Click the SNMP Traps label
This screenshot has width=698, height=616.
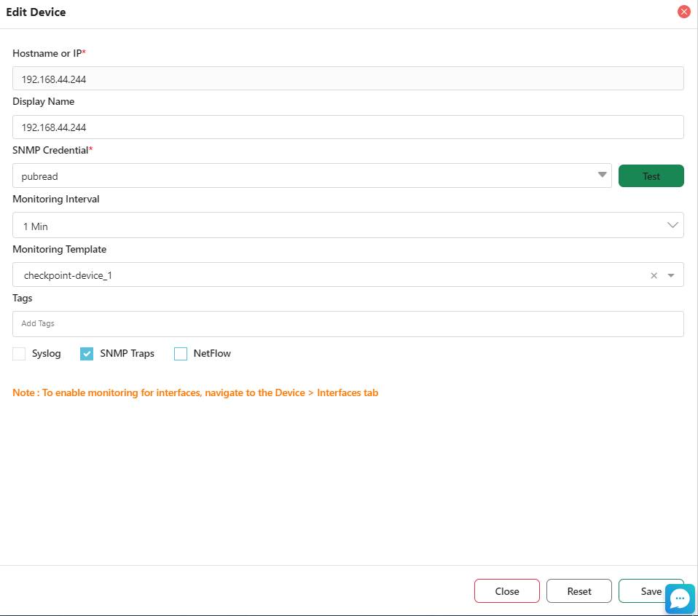point(127,353)
